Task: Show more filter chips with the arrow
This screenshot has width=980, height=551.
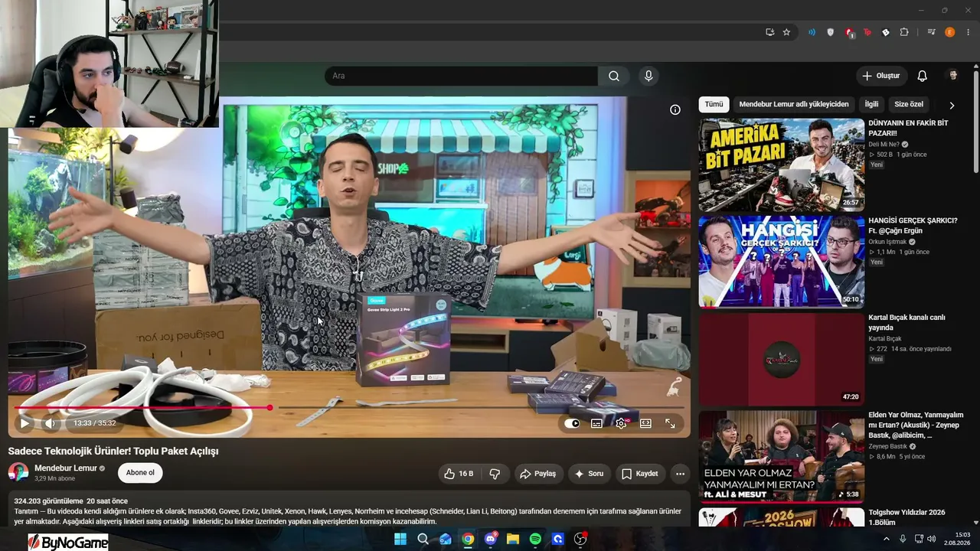Action: click(952, 105)
